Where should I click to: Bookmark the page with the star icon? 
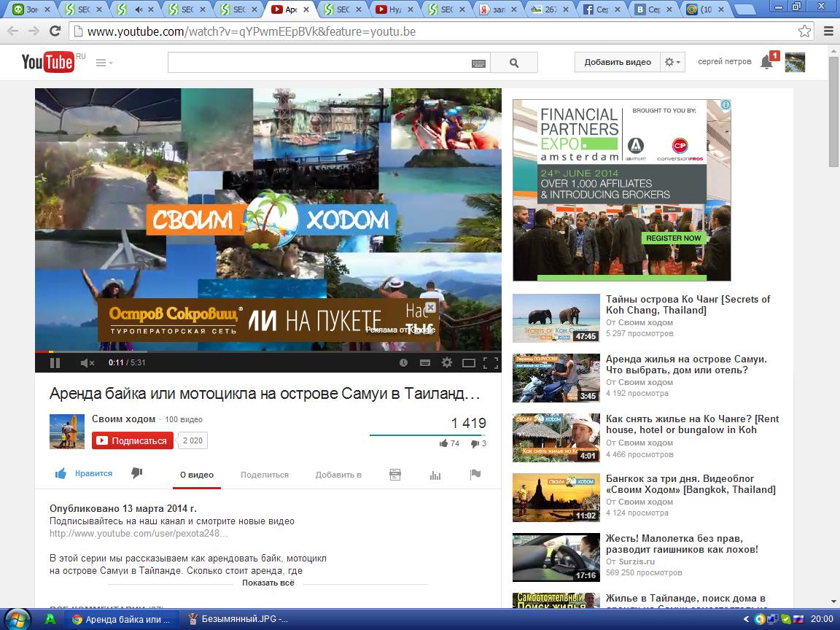pyautogui.click(x=804, y=31)
